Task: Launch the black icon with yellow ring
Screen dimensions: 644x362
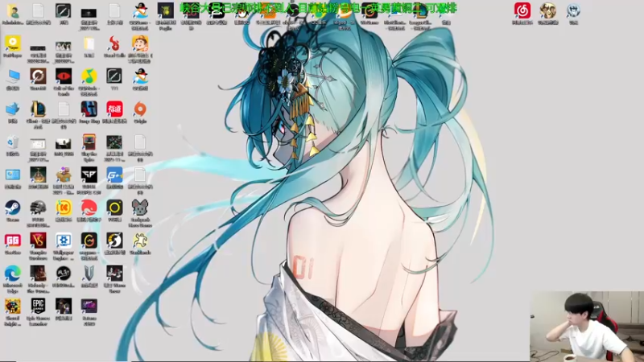Action: click(x=114, y=208)
